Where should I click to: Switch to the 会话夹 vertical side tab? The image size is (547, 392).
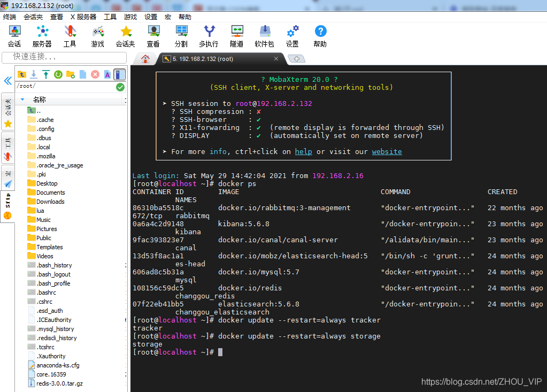[x=7, y=112]
